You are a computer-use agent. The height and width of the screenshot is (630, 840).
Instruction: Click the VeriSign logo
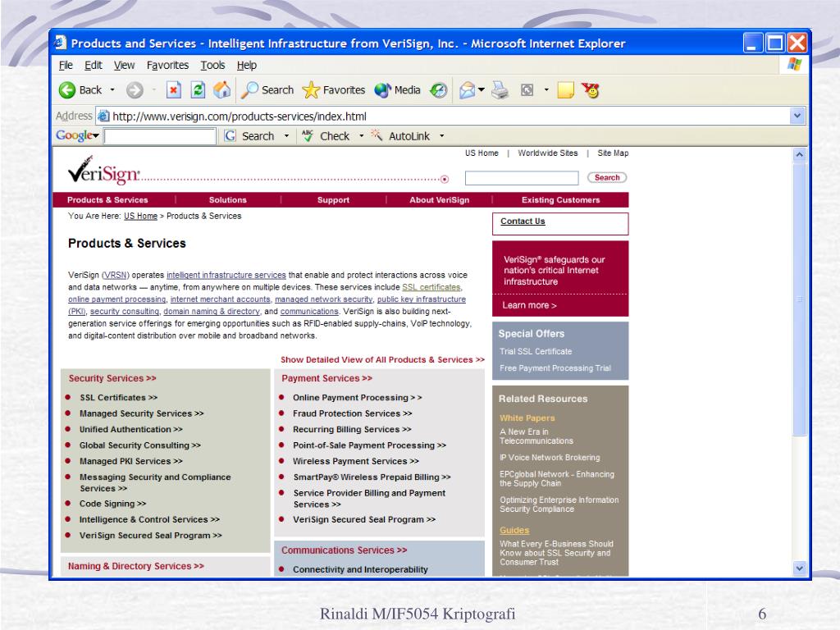[x=104, y=171]
